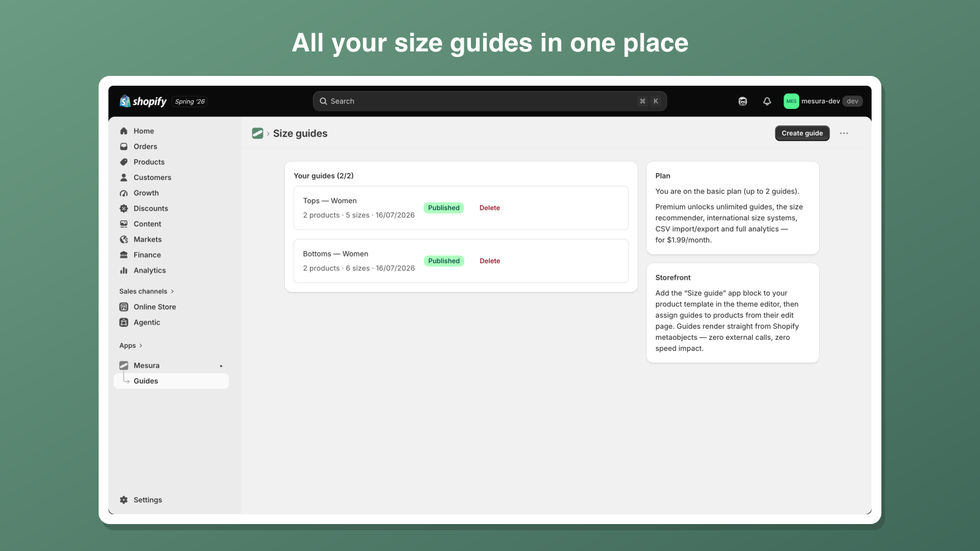
Task: Click the "Your guides (2/2)" heading
Action: 323,176
